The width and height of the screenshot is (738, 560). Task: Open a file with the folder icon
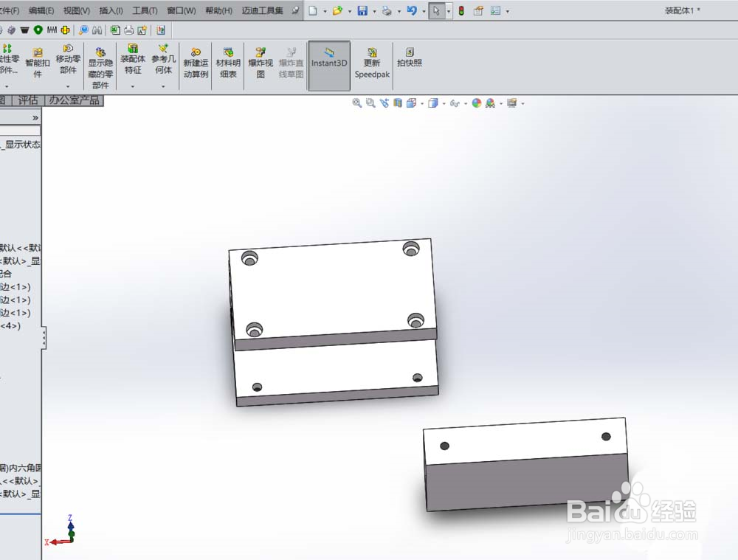337,11
